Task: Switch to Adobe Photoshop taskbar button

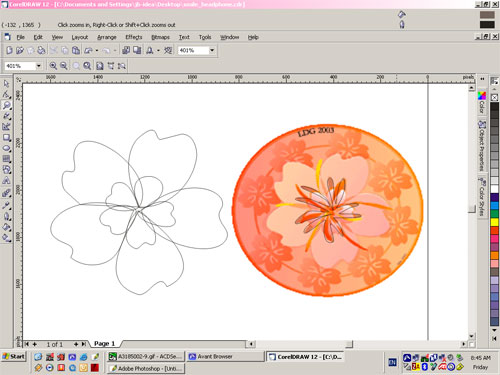Action: tap(146, 368)
